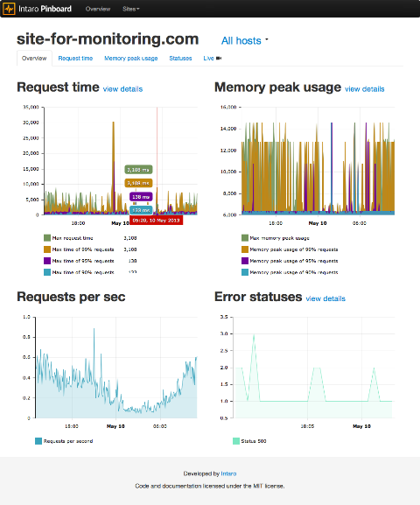
Task: Click the Requests per second legend swatch
Action: pyautogui.click(x=38, y=441)
